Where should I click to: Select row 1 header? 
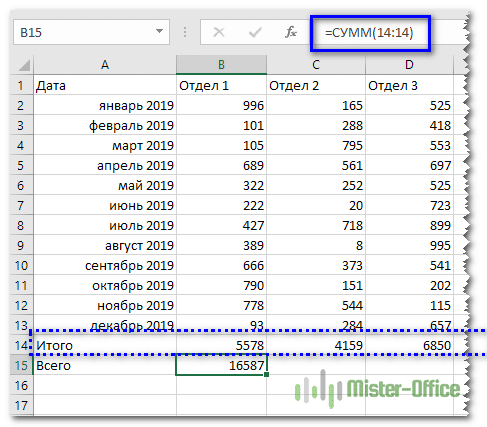tap(21, 86)
